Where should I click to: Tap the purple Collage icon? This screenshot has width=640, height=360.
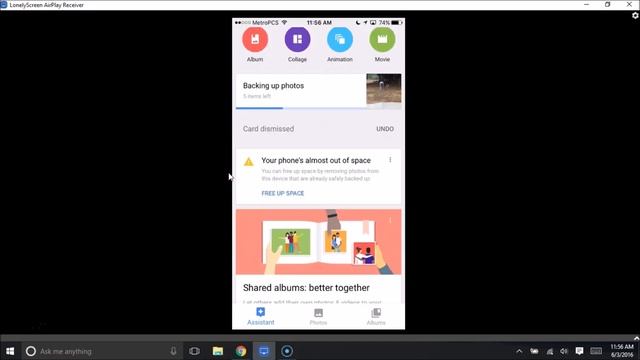click(297, 40)
